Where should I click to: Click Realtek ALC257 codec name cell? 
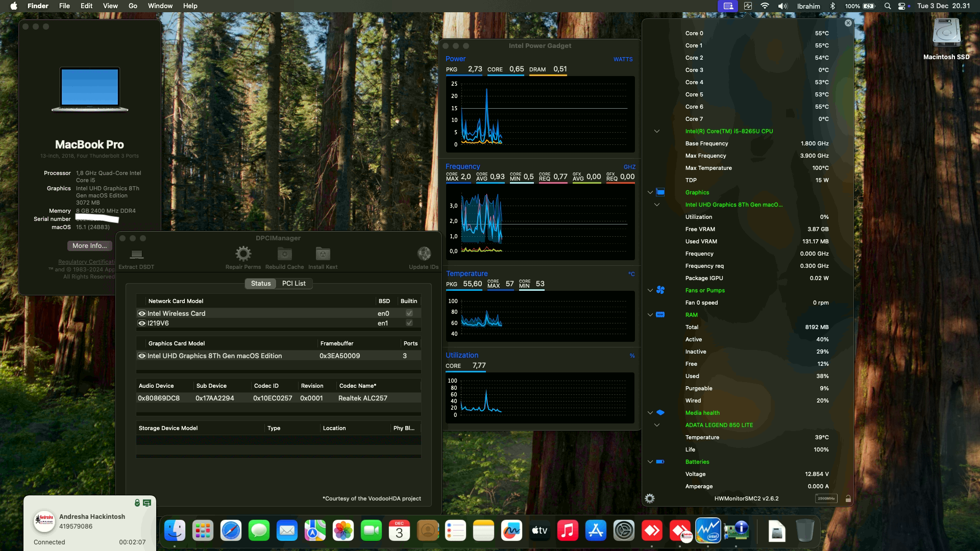point(362,398)
